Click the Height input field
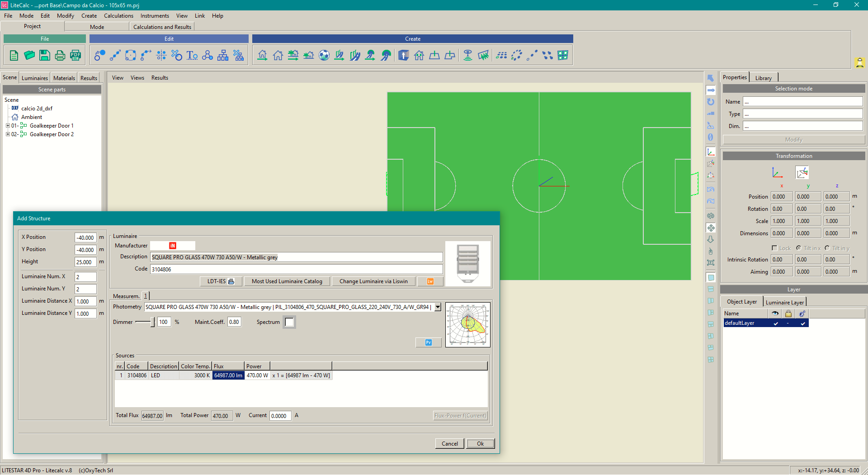868x475 pixels. point(85,262)
